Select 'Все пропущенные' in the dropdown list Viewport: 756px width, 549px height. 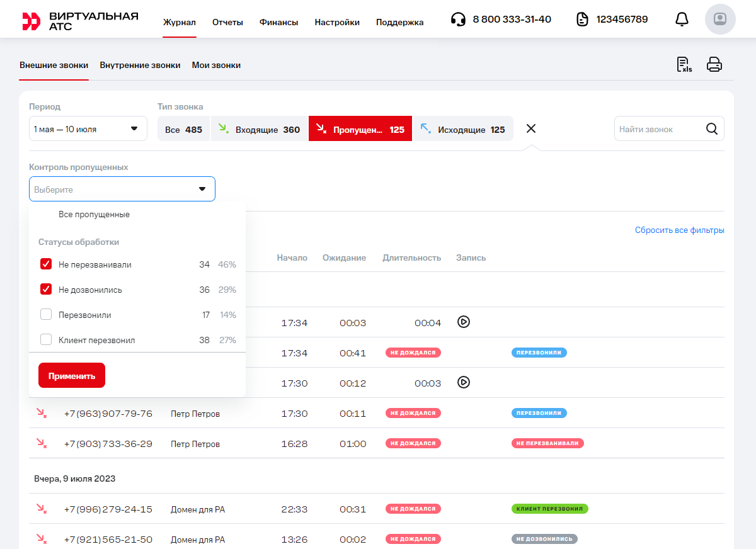[94, 215]
